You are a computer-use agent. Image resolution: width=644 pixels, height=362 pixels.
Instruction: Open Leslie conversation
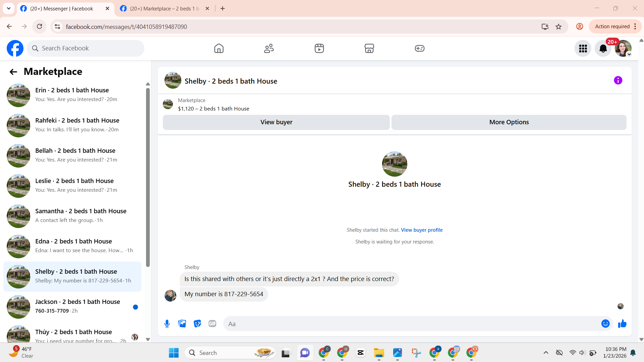[72, 186]
